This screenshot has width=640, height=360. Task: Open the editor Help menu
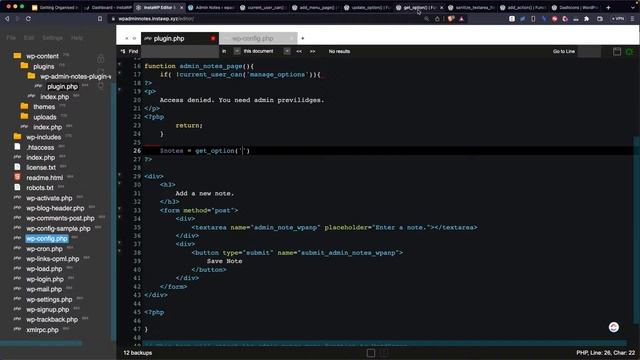tap(77, 38)
